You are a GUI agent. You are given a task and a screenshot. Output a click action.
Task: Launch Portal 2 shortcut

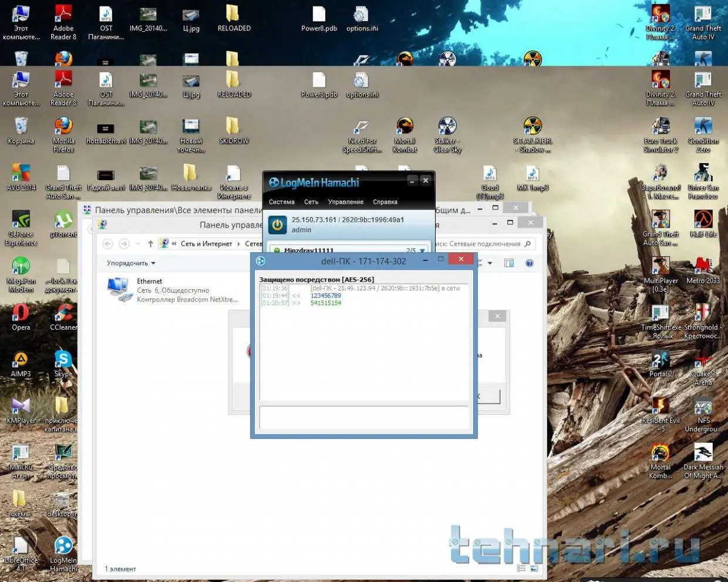(x=660, y=364)
